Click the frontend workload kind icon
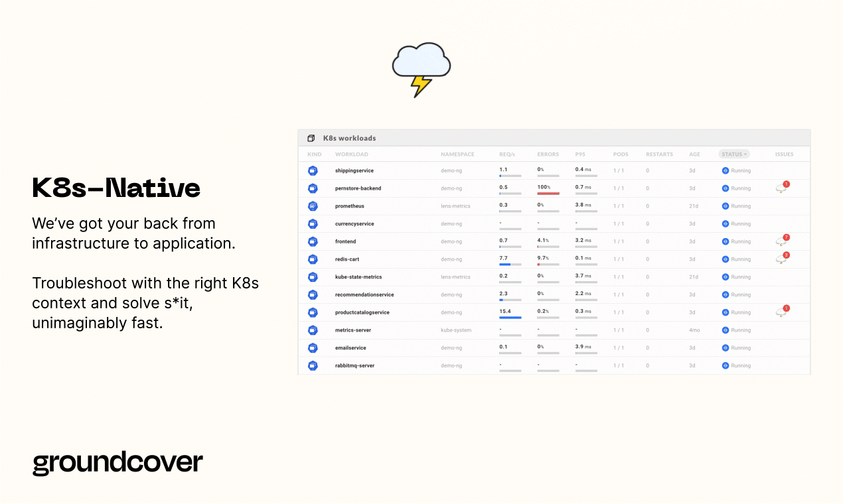843x504 pixels. 313,241
